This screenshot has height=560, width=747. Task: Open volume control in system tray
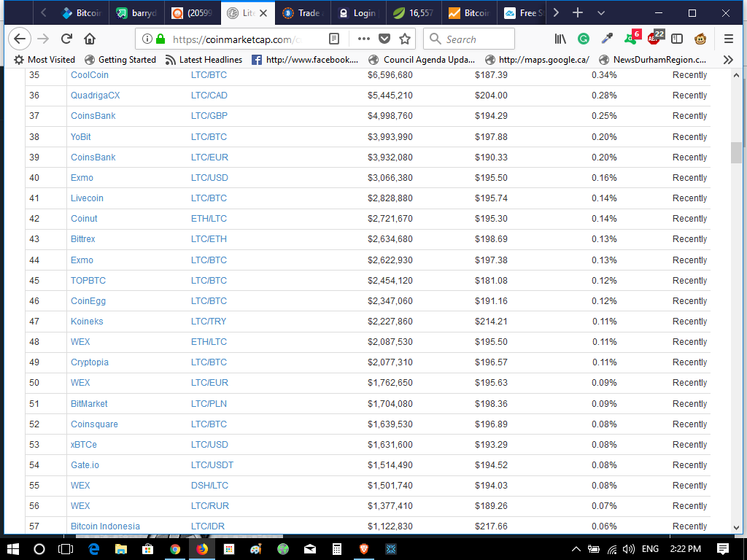pos(629,549)
